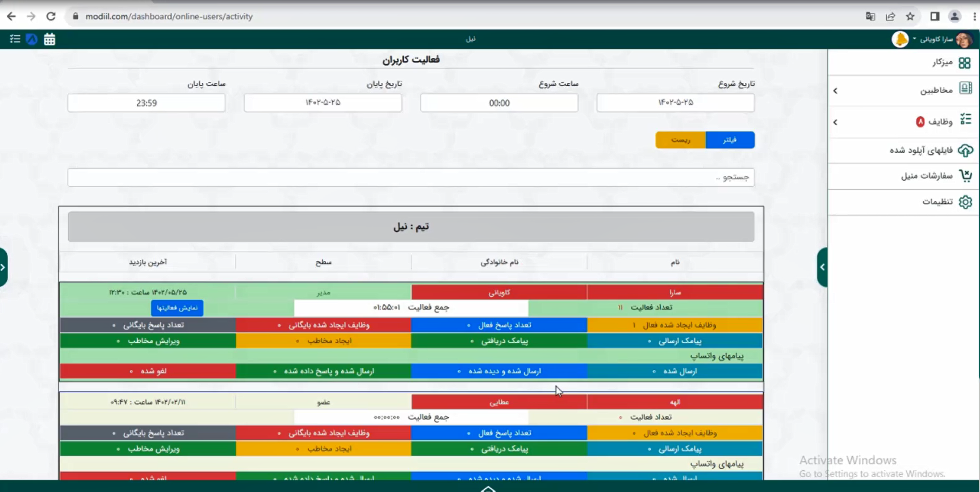The height and width of the screenshot is (492, 980).
Task: Open تنظیمات settings menu item
Action: click(938, 202)
